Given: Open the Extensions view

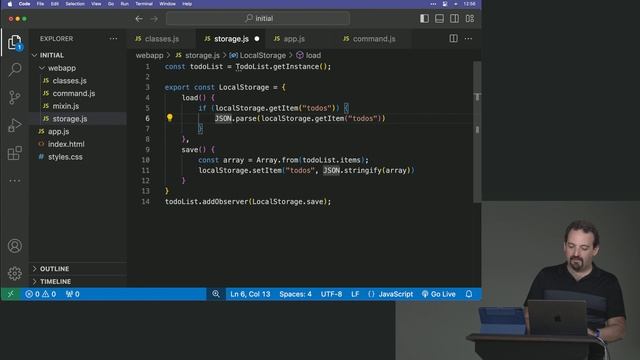Looking at the screenshot, I should [15, 153].
